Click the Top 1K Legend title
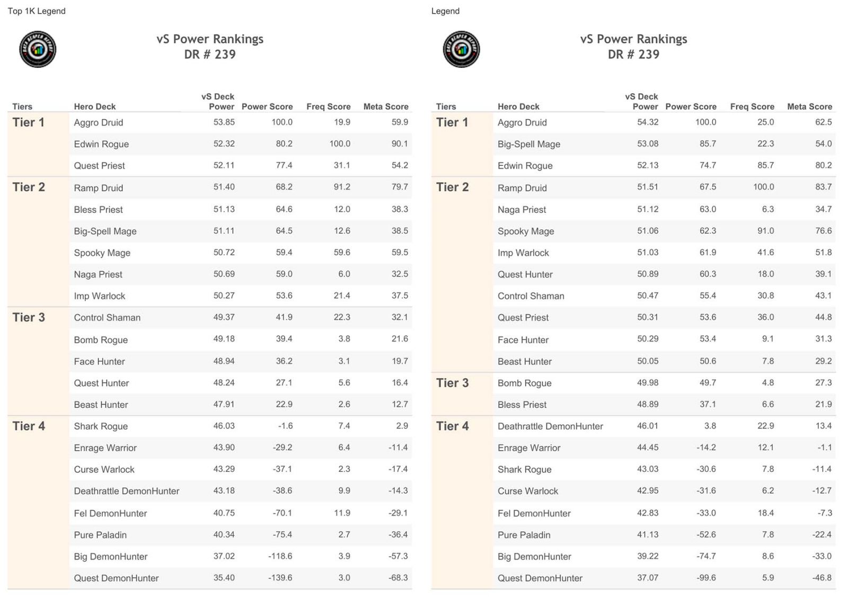 click(x=37, y=11)
